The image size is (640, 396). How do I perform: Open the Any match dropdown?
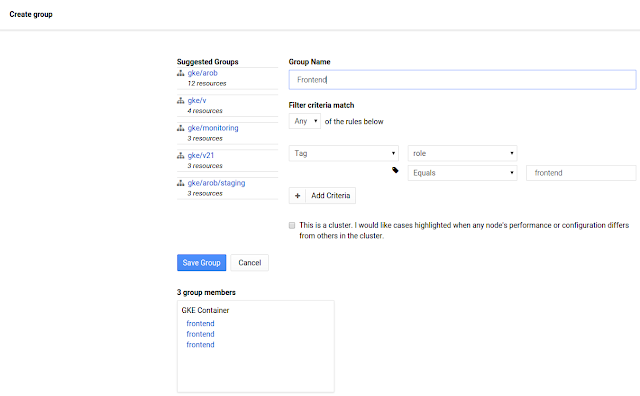tap(305, 121)
